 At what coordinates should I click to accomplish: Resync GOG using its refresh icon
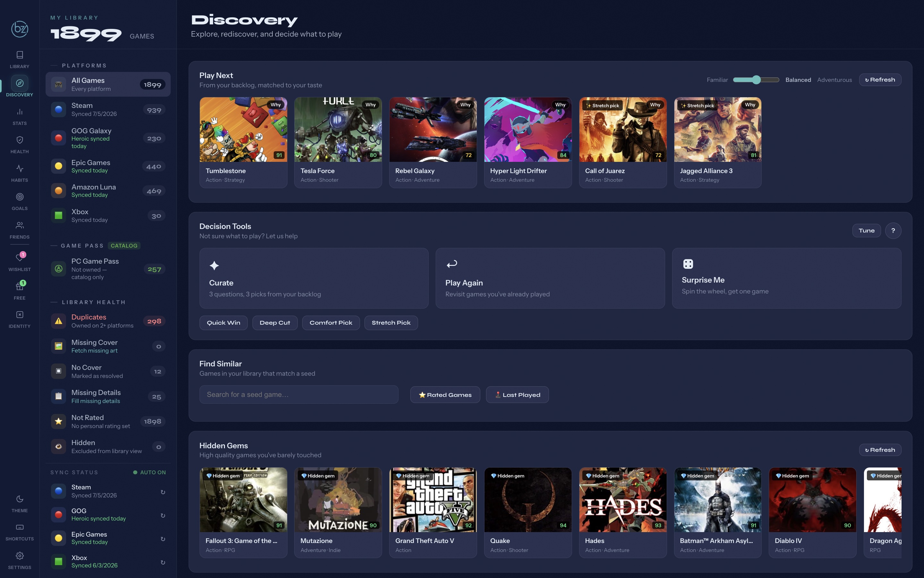163,515
